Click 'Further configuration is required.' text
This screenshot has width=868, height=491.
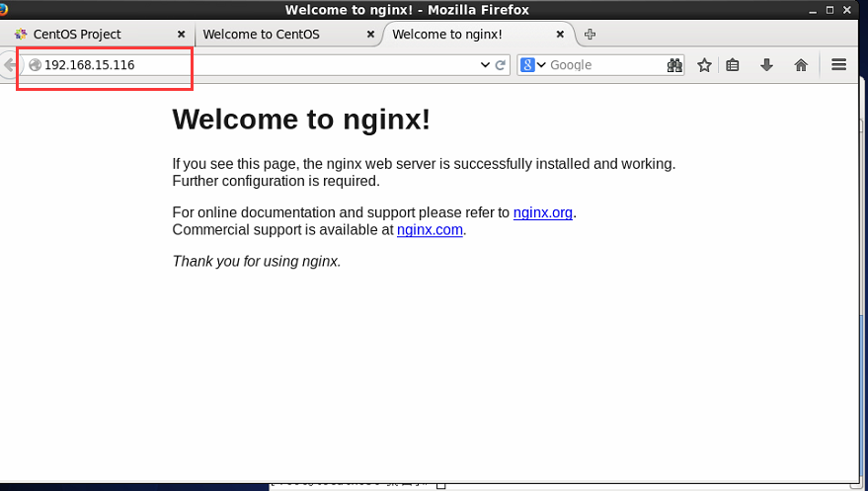pos(276,181)
